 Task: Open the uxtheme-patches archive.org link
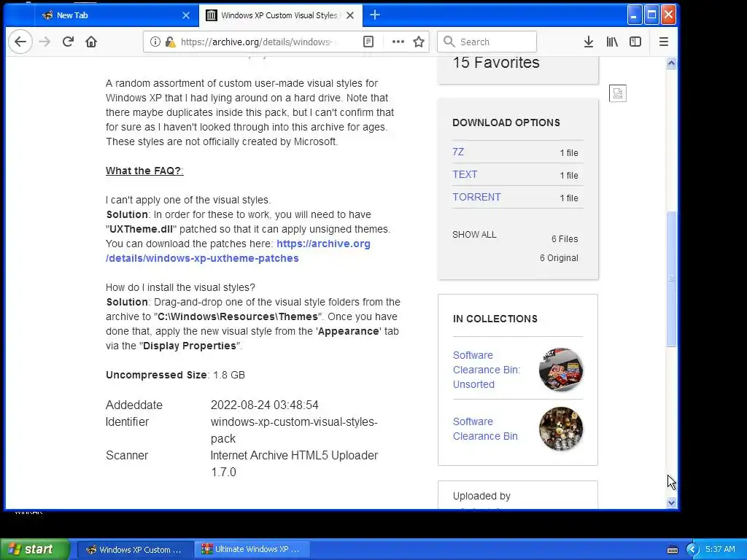coord(239,251)
